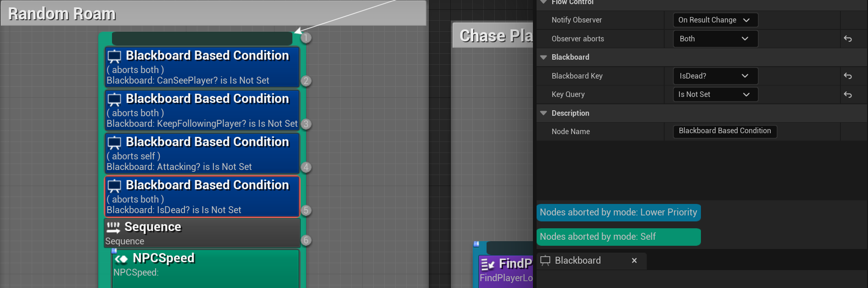Click the Nodes aborted by Self legend
This screenshot has width=868, height=288.
(x=618, y=237)
